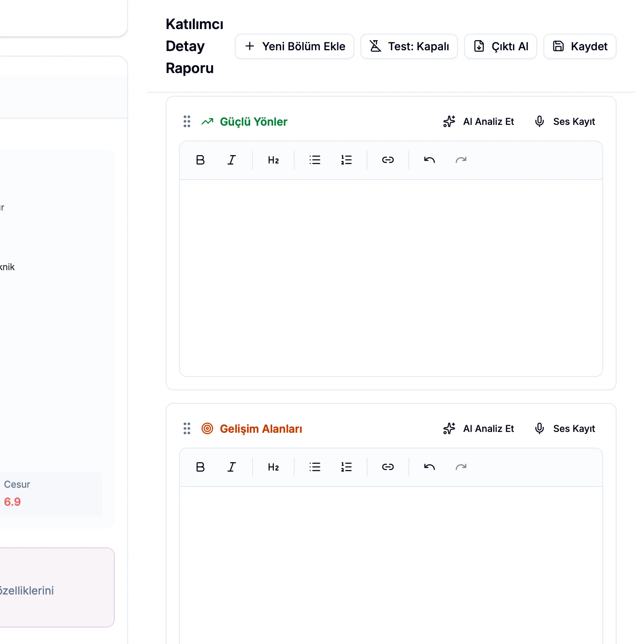Image resolution: width=644 pixels, height=644 pixels.
Task: Save report with Kaydet button
Action: [x=580, y=46]
